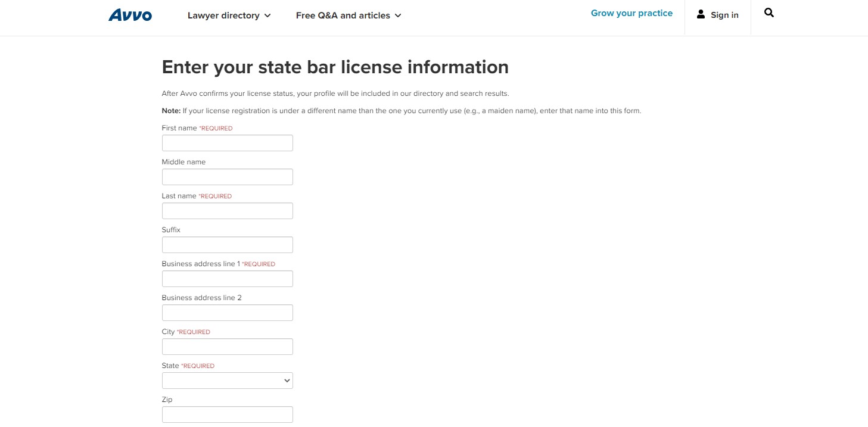
Task: Click the 'First name' label
Action: coord(179,128)
